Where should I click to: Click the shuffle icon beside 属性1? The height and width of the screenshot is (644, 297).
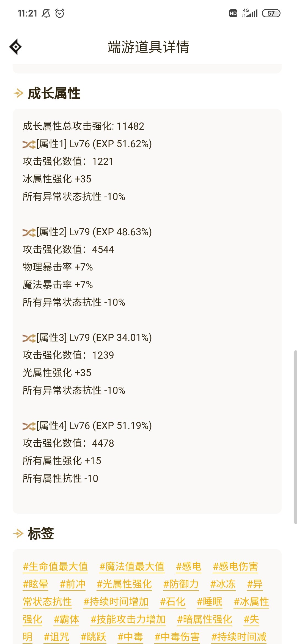click(x=29, y=144)
